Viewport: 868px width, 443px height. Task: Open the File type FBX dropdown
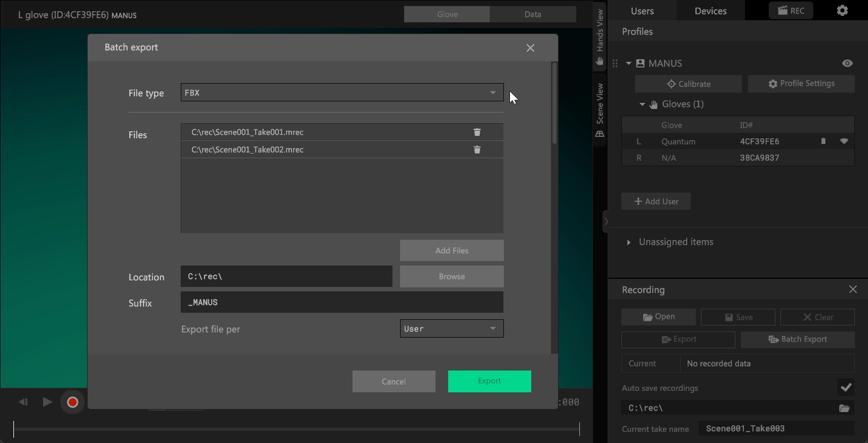pyautogui.click(x=342, y=93)
